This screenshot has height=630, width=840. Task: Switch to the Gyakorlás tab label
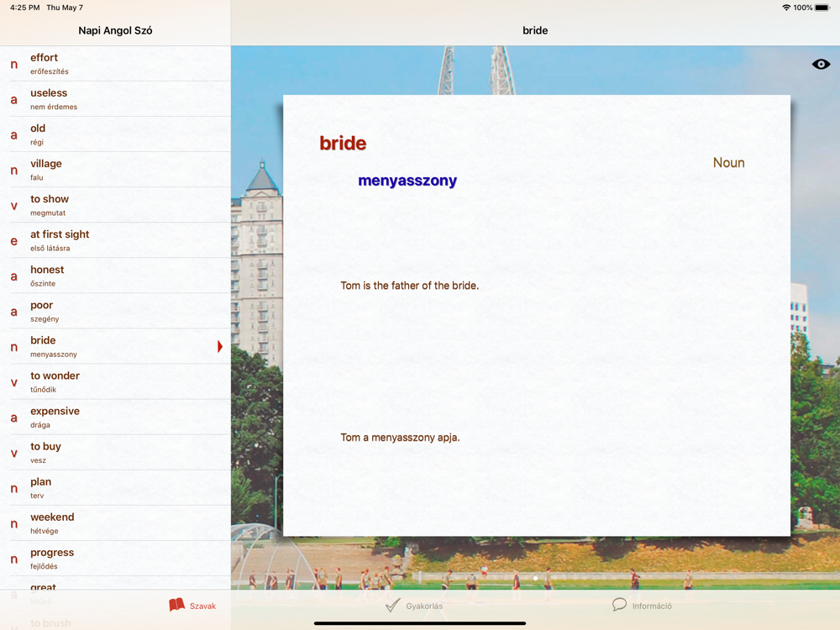pyautogui.click(x=424, y=606)
